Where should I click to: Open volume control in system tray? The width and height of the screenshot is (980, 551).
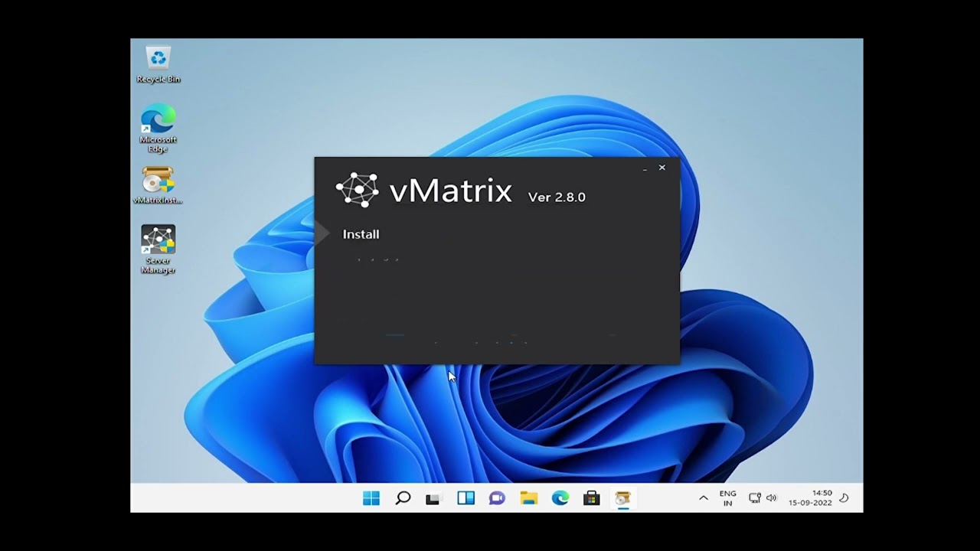point(771,498)
